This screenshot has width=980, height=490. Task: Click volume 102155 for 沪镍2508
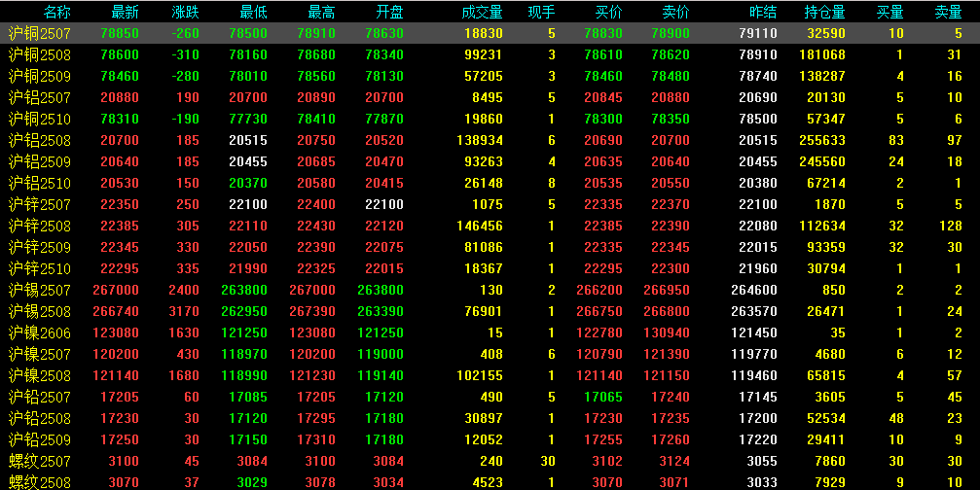[480, 376]
